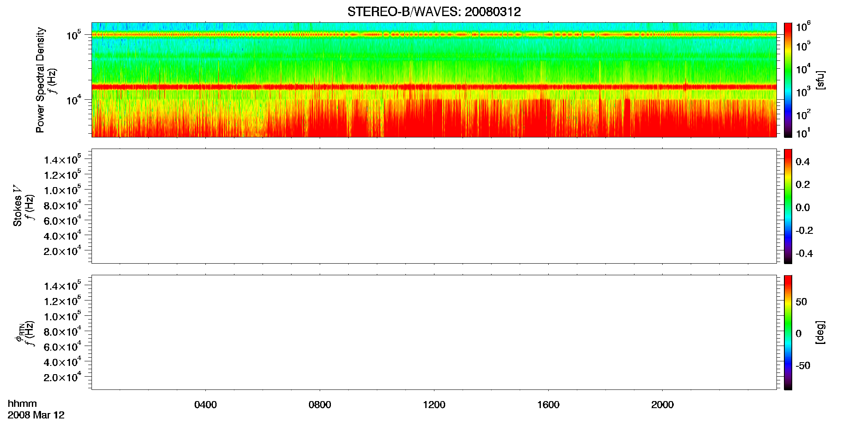Click the Stokes V axis label
868x447 pixels.
point(17,206)
